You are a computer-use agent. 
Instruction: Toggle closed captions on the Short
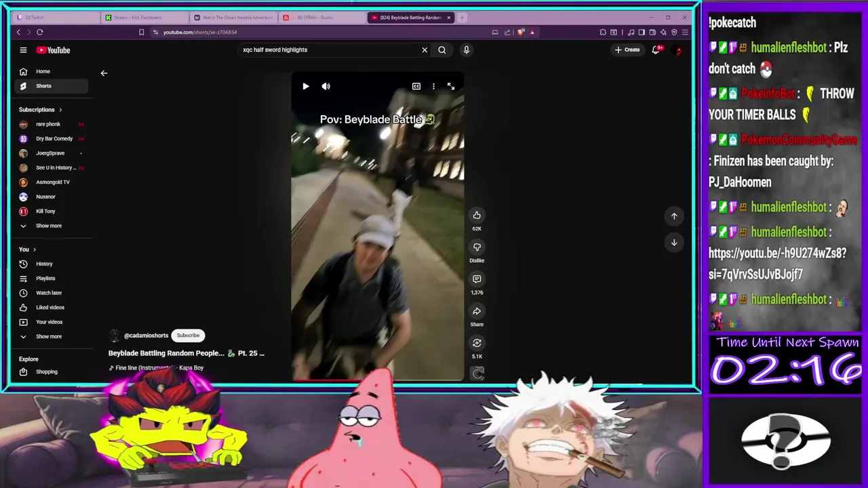pos(416,86)
